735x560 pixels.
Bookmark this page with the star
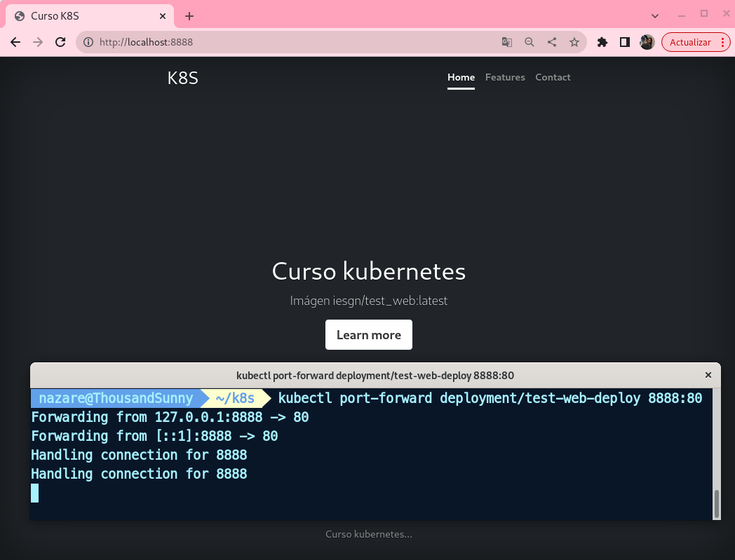pyautogui.click(x=574, y=42)
